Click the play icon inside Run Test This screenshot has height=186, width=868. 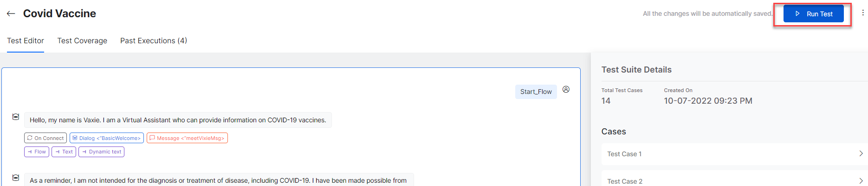click(797, 13)
